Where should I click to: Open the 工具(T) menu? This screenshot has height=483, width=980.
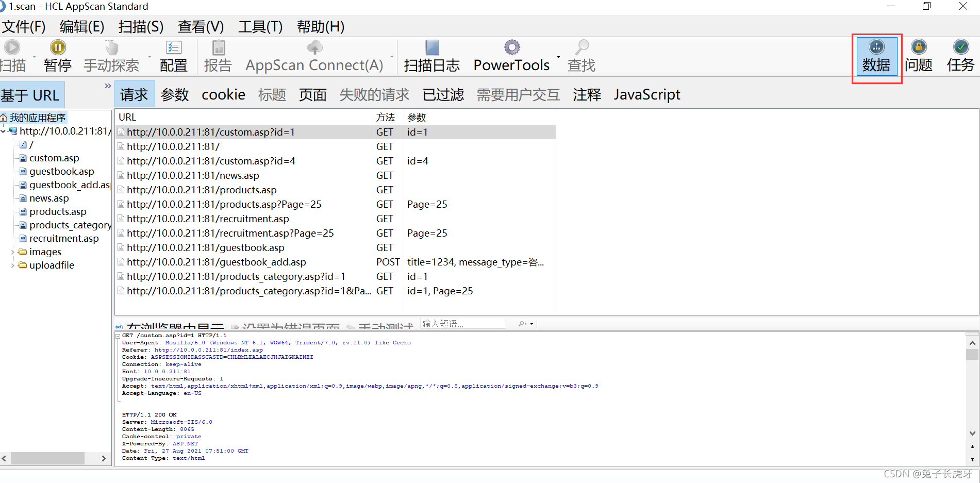pos(260,26)
